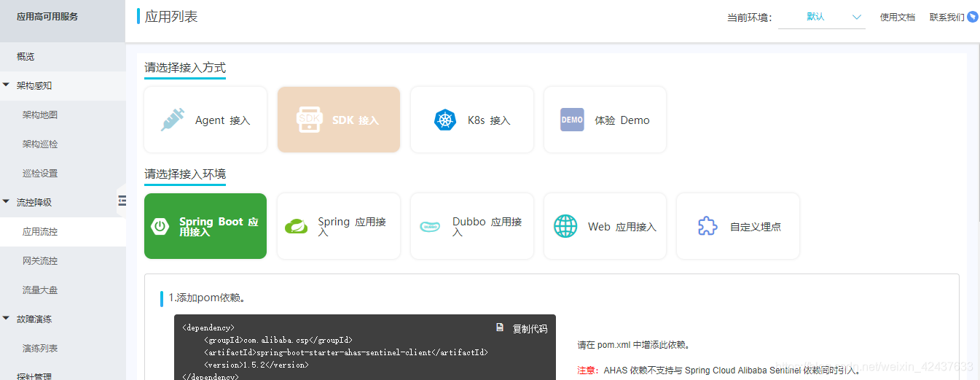Click 复制代码 to copy the dependency
The image size is (980, 380).
[x=530, y=328]
